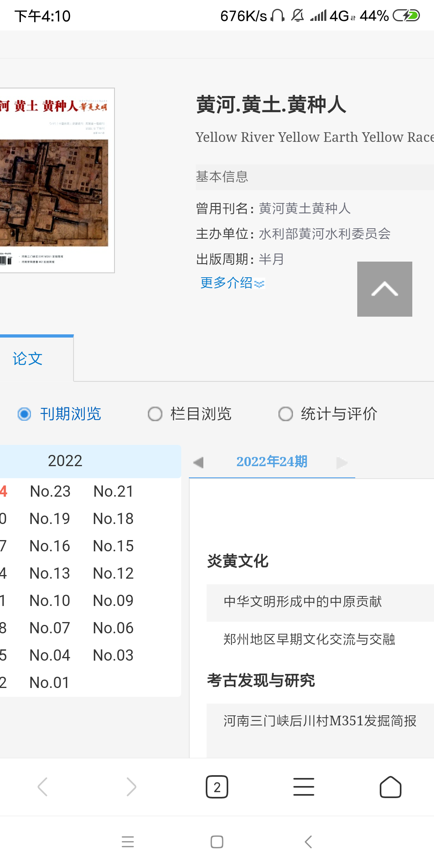Go to browser home page icon
Viewport: 434px width, 868px height.
tap(390, 787)
